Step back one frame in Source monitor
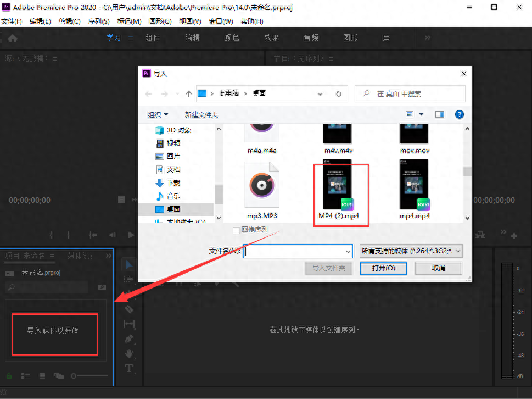The width and height of the screenshot is (532, 399). pyautogui.click(x=113, y=235)
